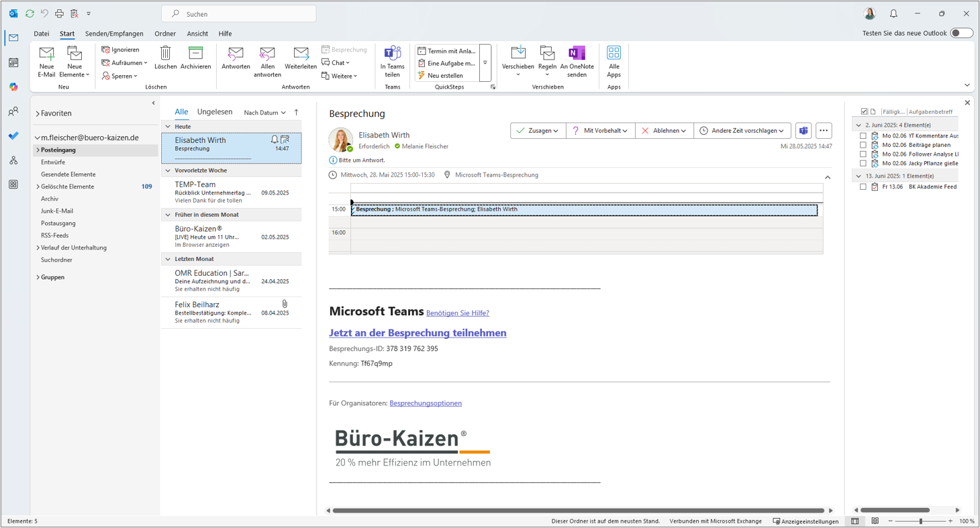Click the task list checkmark column header
980x528 pixels.
(x=864, y=111)
